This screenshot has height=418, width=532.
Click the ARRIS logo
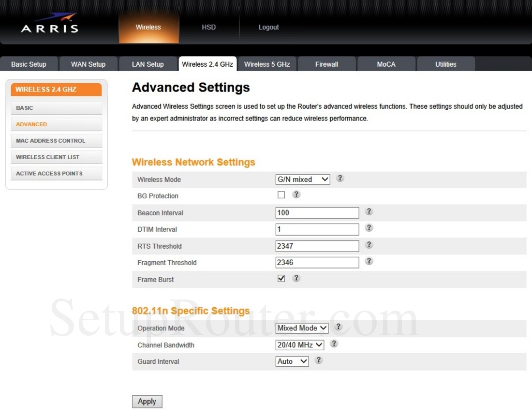[x=50, y=28]
